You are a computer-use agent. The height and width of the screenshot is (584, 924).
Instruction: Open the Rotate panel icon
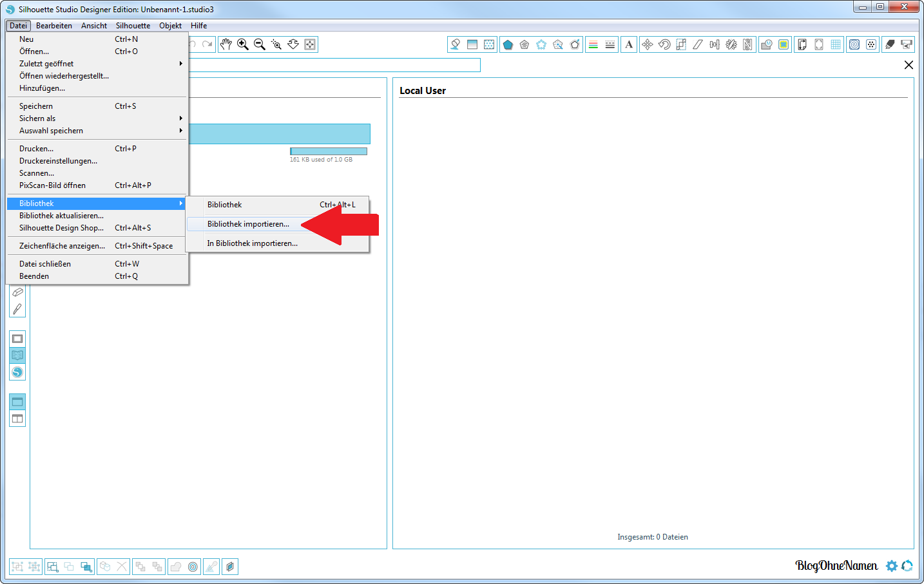664,44
